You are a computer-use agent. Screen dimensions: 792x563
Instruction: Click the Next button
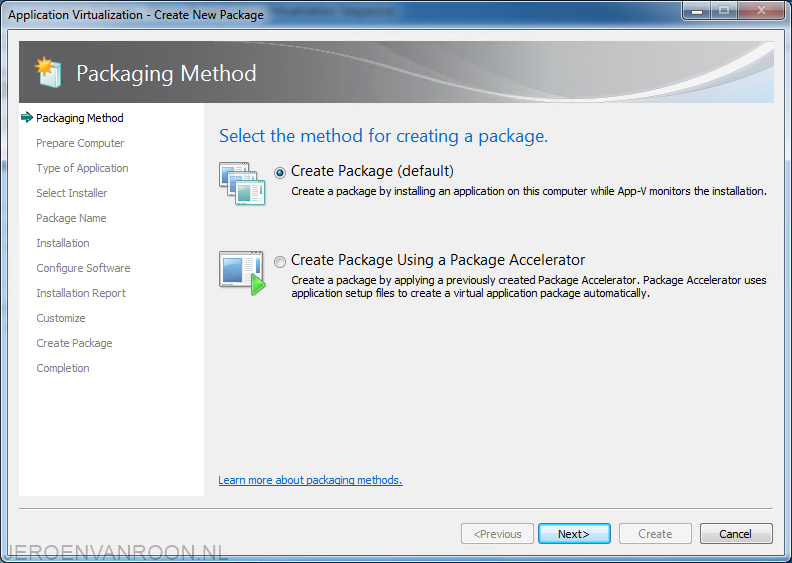[x=574, y=534]
